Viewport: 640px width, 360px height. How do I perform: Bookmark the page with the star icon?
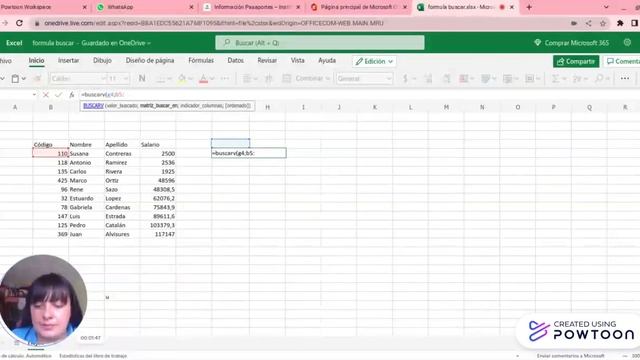click(x=602, y=23)
